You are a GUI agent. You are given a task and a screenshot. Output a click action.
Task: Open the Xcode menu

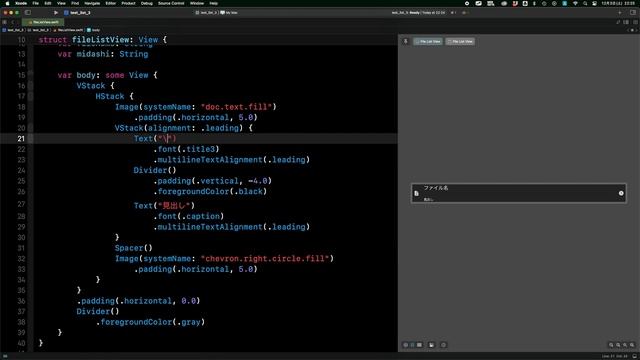coord(21,3)
